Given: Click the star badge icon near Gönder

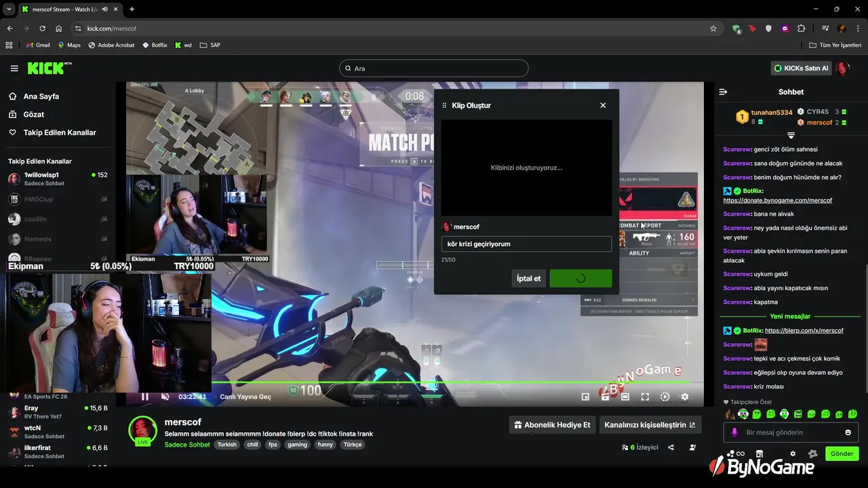Looking at the screenshot, I should tap(812, 454).
